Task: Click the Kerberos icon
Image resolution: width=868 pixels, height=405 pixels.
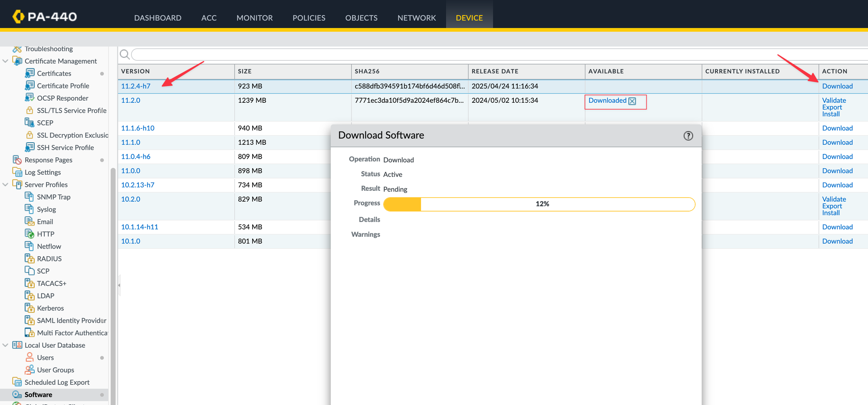Action: click(30, 308)
